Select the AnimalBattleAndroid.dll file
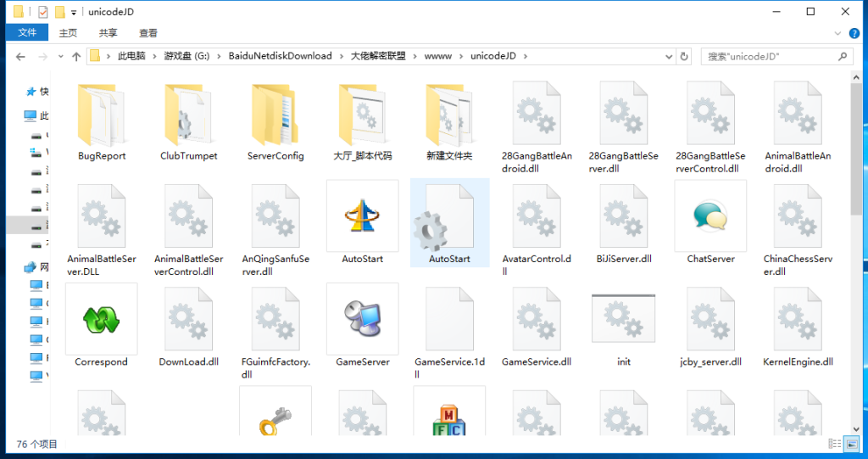This screenshot has width=868, height=459. pyautogui.click(x=798, y=127)
